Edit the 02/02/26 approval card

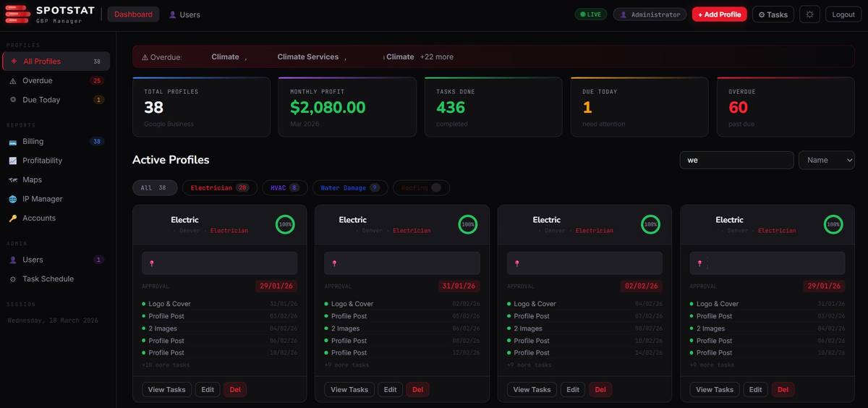[x=573, y=389]
